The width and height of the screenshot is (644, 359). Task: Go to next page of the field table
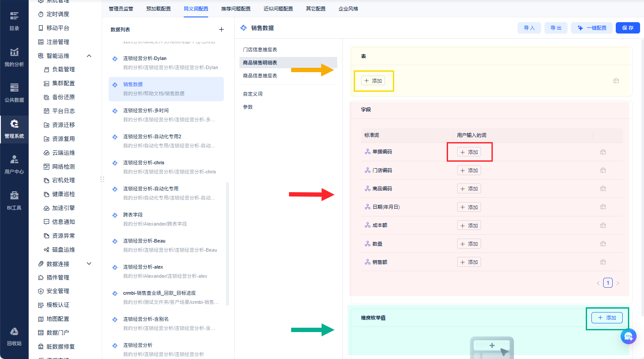pos(618,283)
